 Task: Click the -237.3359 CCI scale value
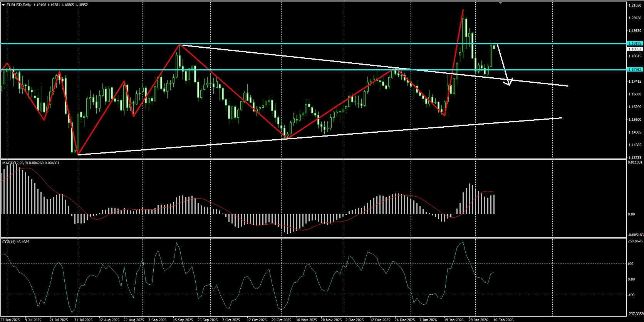point(635,314)
